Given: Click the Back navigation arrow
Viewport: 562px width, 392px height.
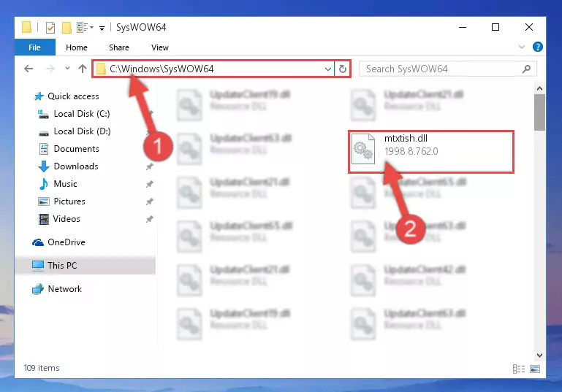Looking at the screenshot, I should pos(29,69).
